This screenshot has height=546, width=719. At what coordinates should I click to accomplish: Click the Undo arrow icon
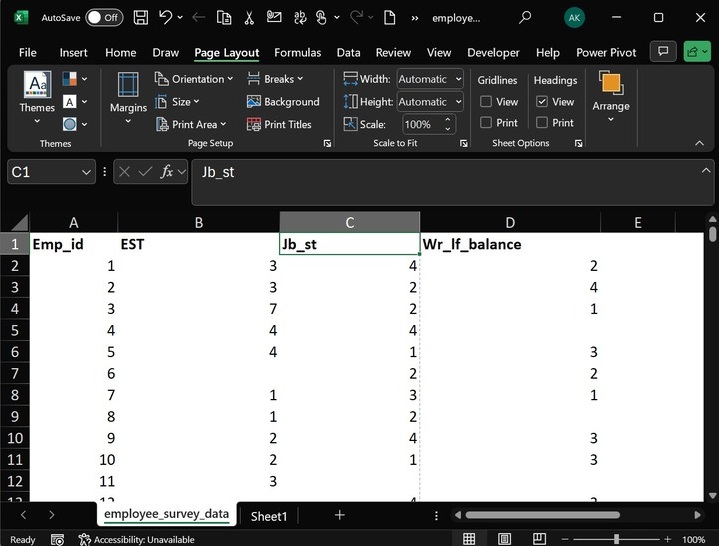point(165,17)
